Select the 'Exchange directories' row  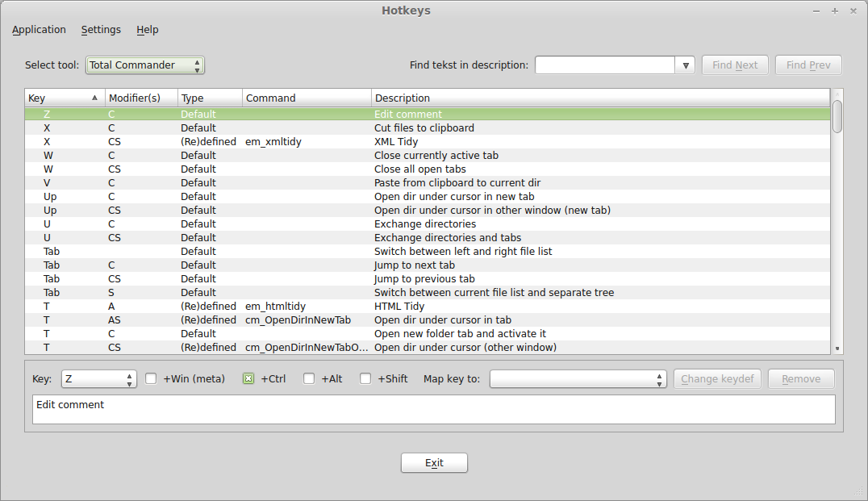coord(428,223)
